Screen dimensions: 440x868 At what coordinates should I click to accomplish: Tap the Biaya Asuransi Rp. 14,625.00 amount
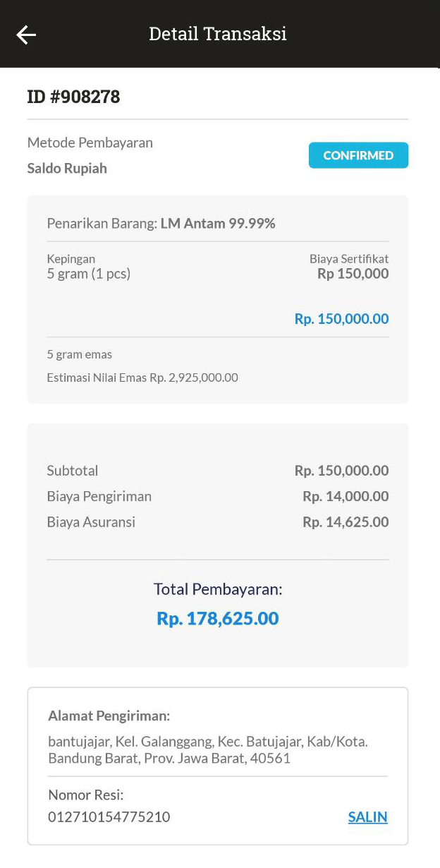pos(346,522)
